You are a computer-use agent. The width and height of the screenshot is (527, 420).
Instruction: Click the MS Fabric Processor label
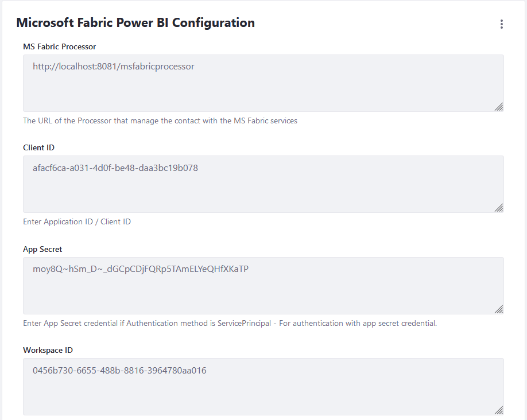[x=59, y=46]
